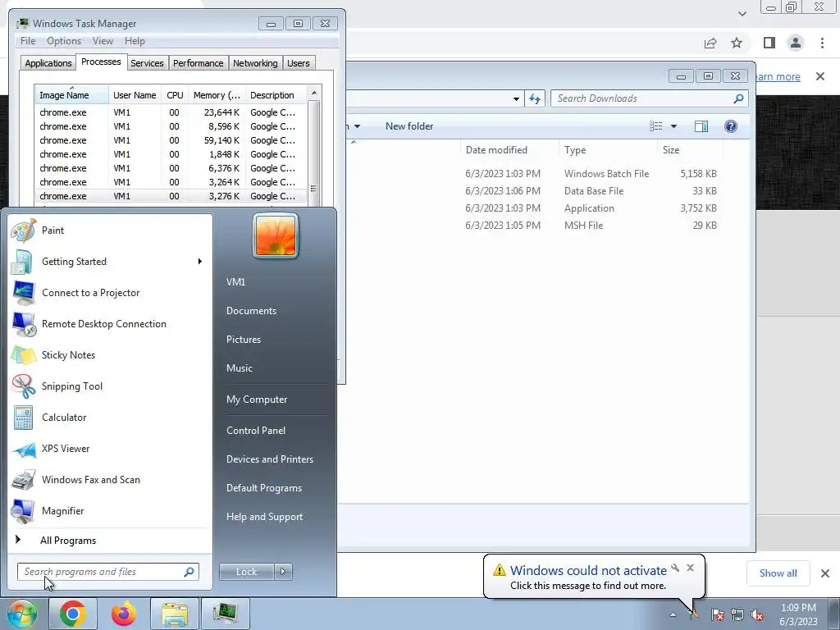
Task: Open XPS Viewer
Action: click(110, 449)
